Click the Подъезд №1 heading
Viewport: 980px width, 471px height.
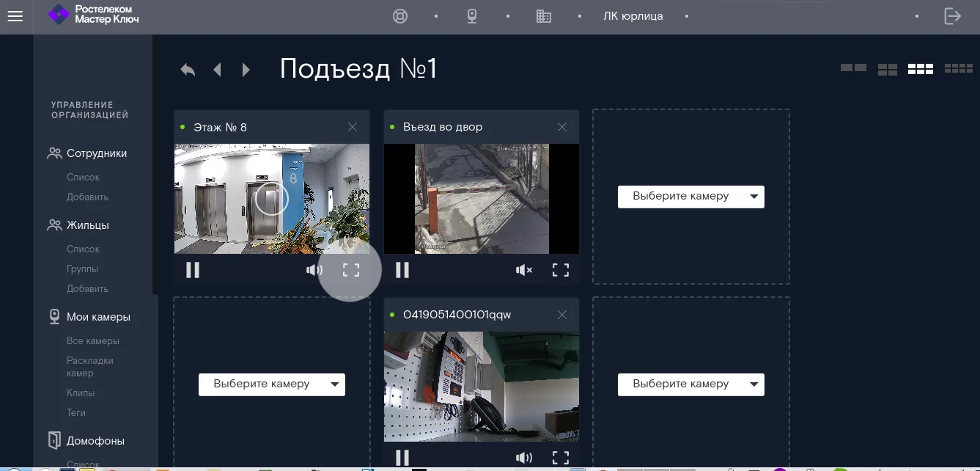coord(359,69)
